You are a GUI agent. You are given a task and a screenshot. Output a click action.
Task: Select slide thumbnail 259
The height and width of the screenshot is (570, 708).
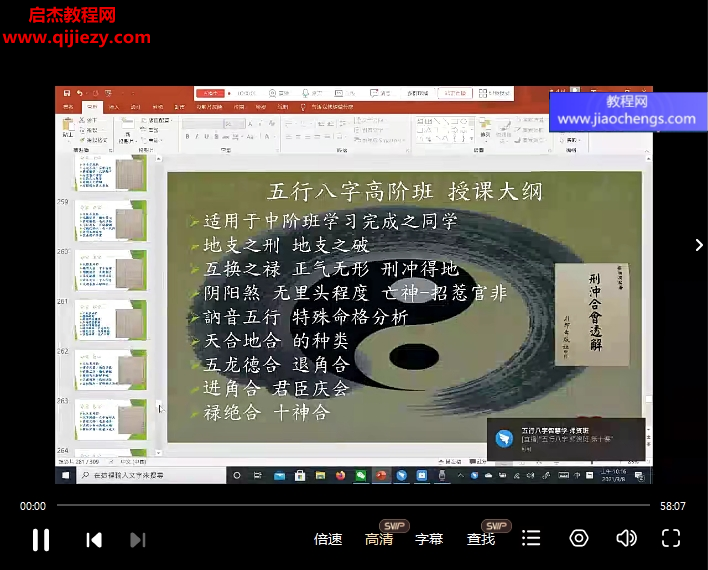[111, 221]
